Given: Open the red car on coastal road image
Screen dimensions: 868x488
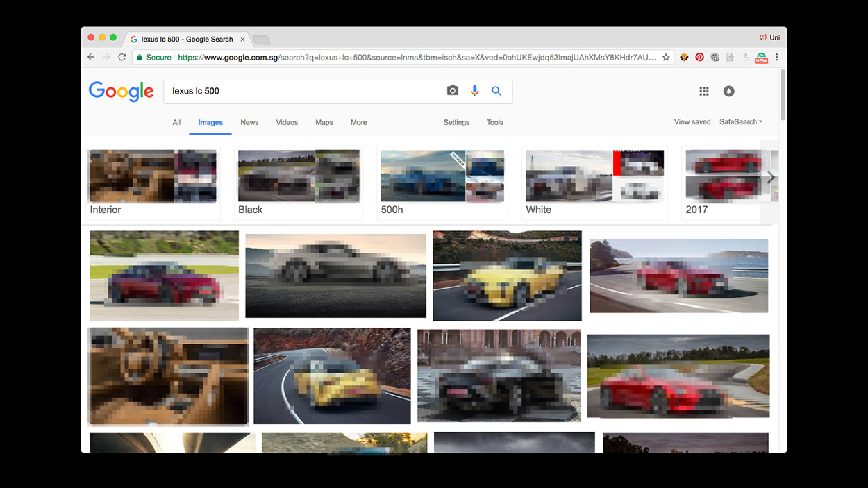Looking at the screenshot, I should 679,276.
